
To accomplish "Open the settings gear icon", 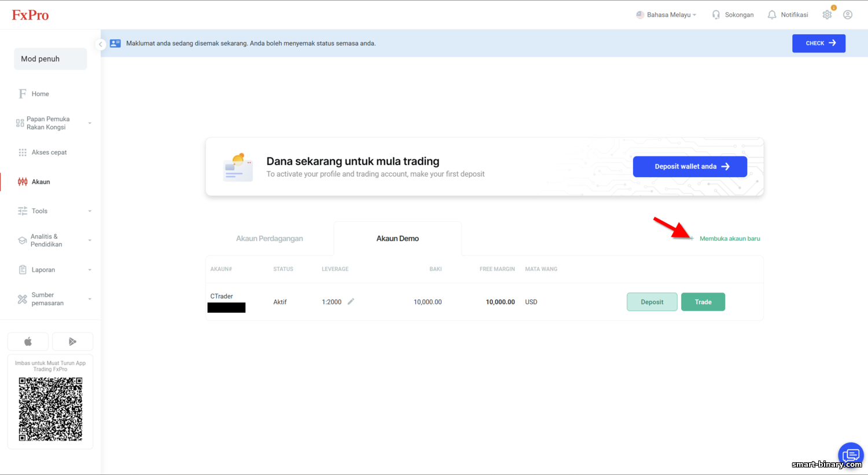I will (827, 15).
